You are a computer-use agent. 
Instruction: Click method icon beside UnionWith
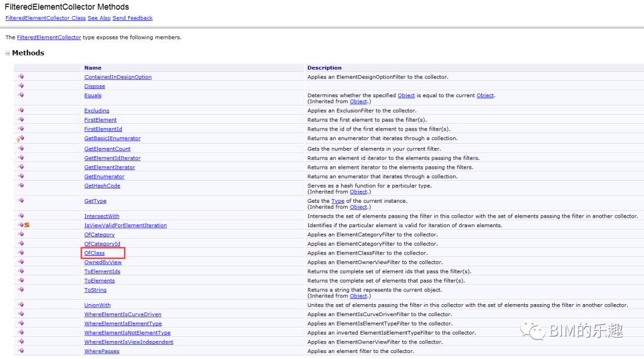[x=21, y=305]
